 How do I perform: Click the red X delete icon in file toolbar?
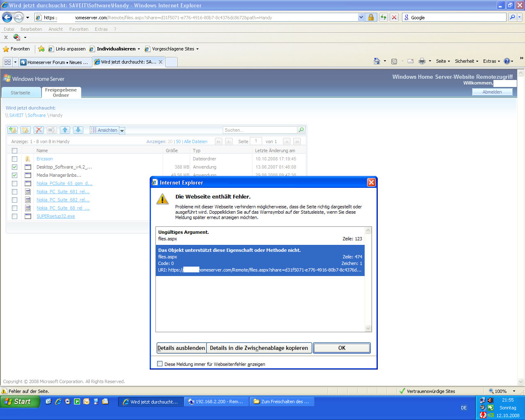[x=39, y=130]
